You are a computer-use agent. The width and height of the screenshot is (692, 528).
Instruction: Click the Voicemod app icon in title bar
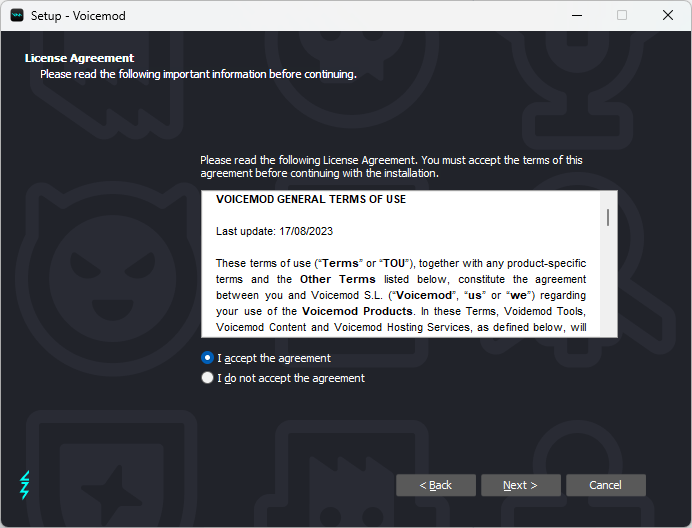[x=17, y=15]
